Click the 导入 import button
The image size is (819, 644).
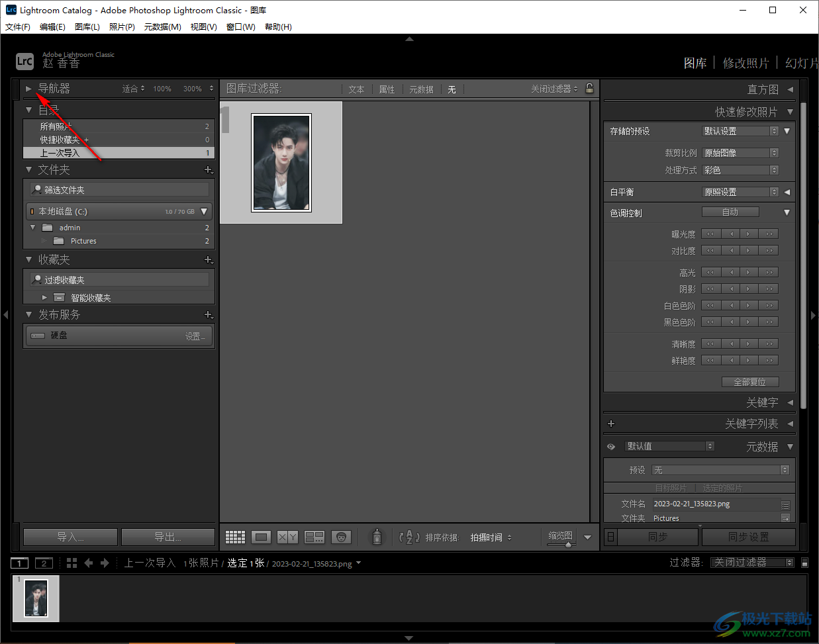pyautogui.click(x=70, y=537)
